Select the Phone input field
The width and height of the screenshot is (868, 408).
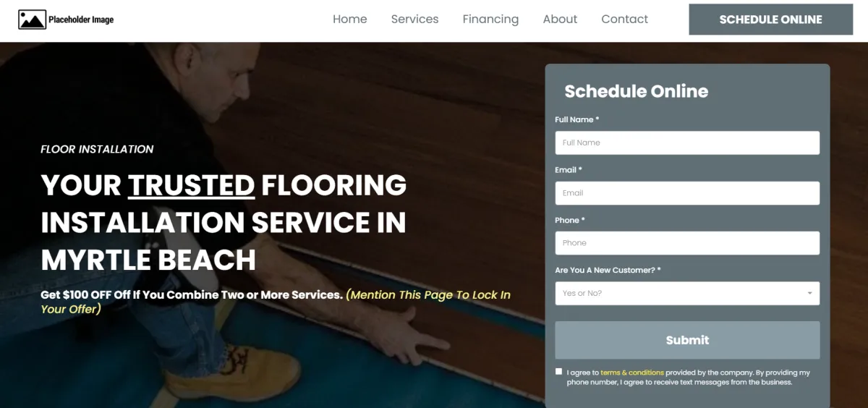tap(687, 243)
